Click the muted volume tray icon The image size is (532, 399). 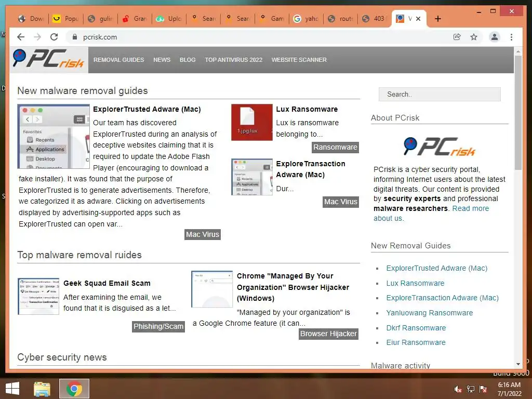pos(458,389)
